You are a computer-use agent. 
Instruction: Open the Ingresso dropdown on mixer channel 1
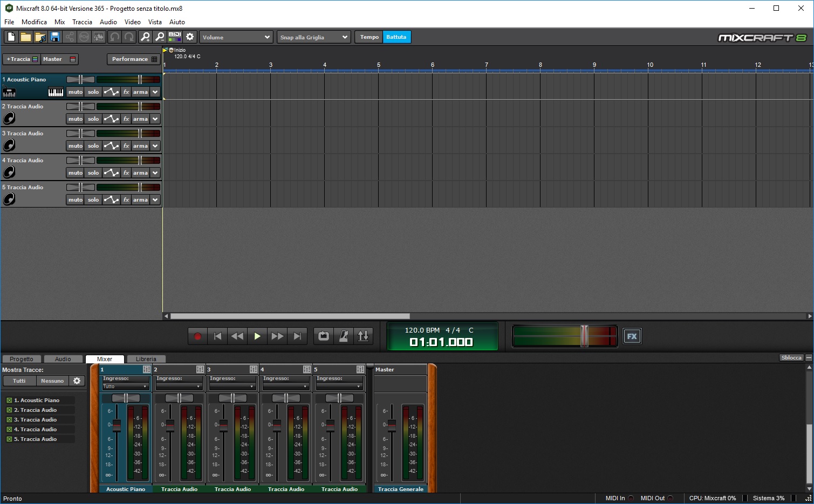point(125,386)
